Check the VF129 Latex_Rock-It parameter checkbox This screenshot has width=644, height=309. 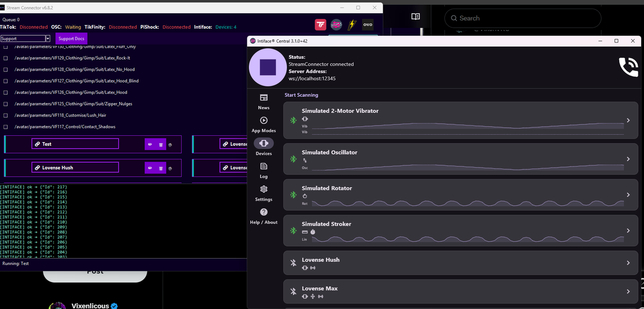click(5, 58)
